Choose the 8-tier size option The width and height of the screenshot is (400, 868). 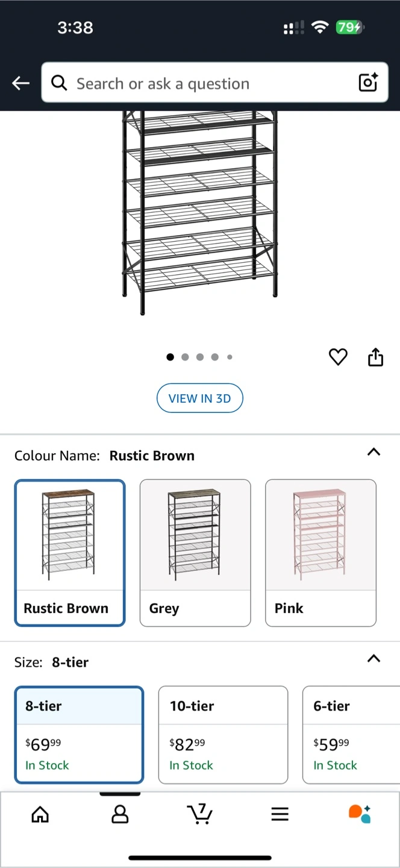pyautogui.click(x=79, y=735)
